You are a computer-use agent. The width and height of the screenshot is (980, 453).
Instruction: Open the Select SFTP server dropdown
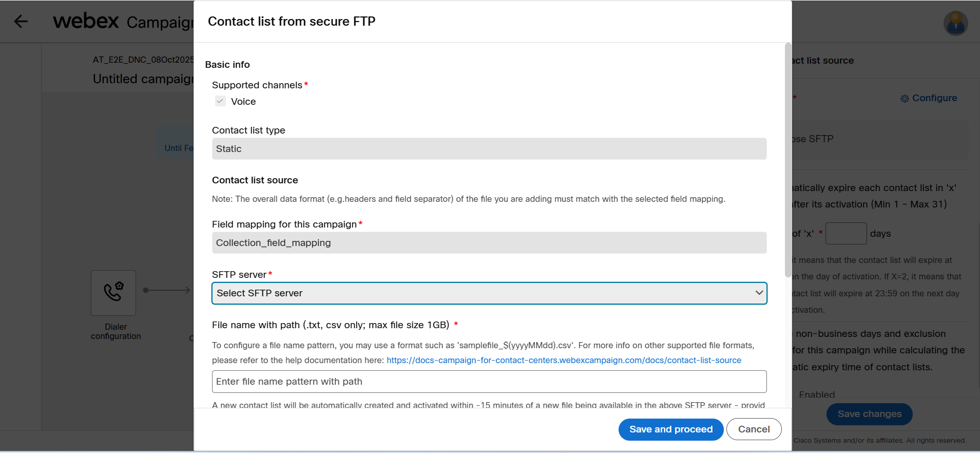[483, 293]
